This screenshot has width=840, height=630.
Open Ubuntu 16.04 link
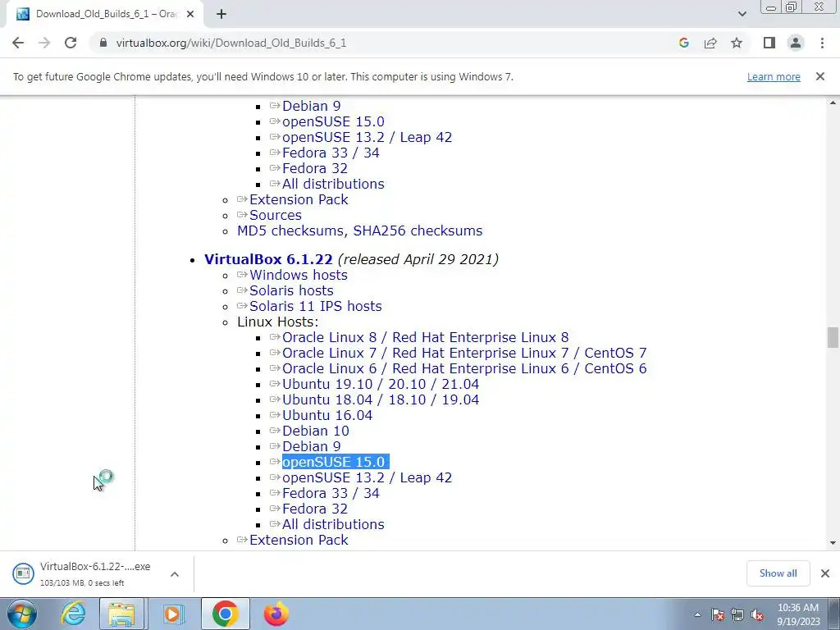pyautogui.click(x=327, y=415)
